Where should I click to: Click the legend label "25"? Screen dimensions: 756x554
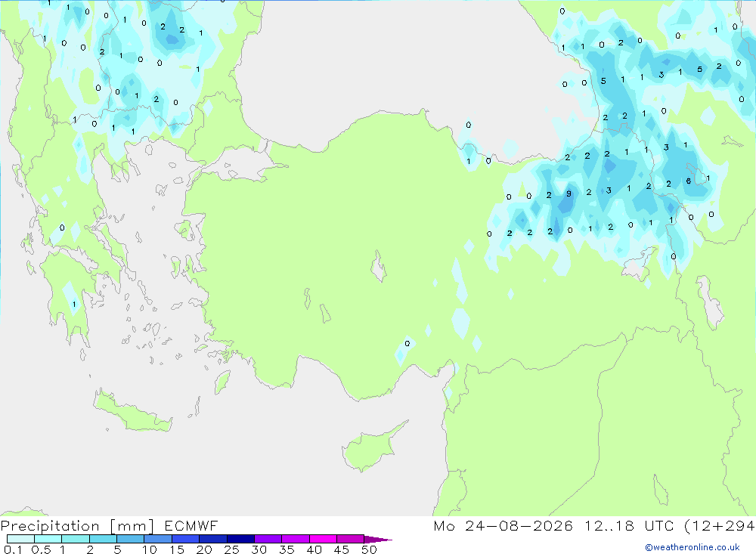coord(232,549)
